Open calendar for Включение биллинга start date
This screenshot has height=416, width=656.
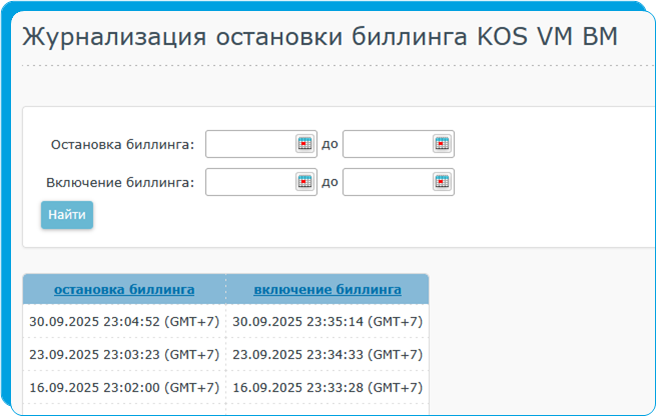tap(305, 182)
